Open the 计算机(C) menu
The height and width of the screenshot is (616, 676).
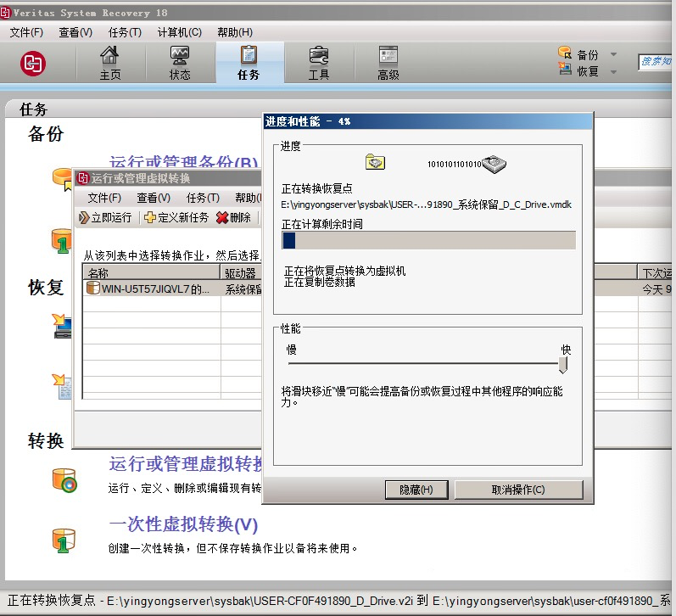pos(179,32)
